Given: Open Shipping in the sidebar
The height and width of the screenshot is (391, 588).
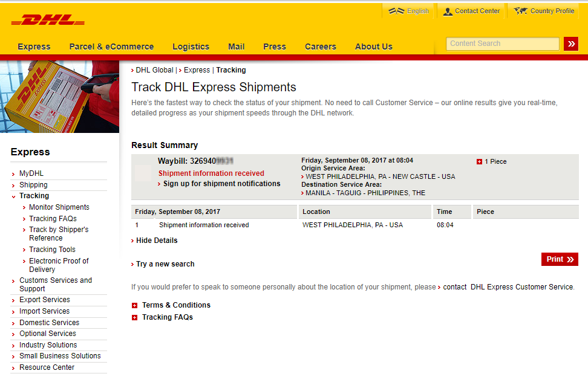Looking at the screenshot, I should click(33, 185).
